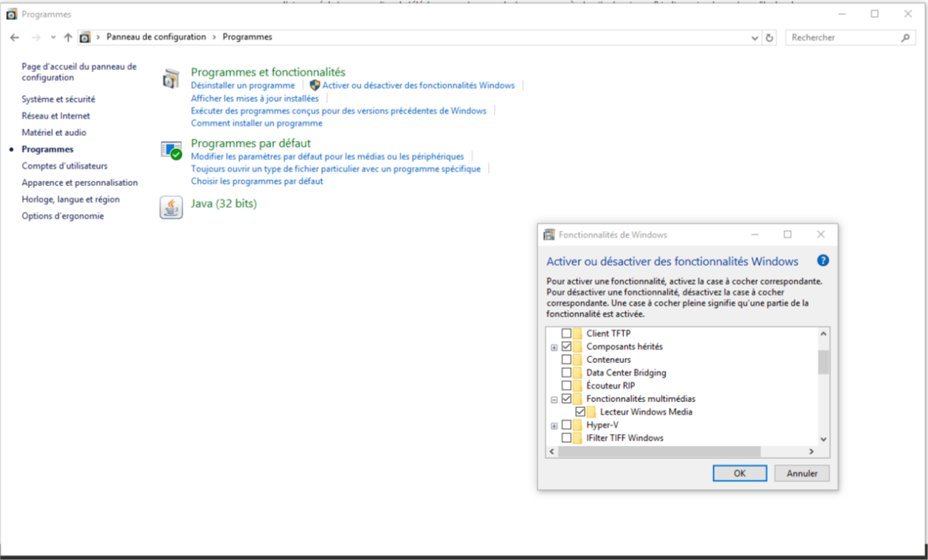Image resolution: width=928 pixels, height=560 pixels.
Task: Cancel the dialog with Annuler
Action: coord(802,474)
